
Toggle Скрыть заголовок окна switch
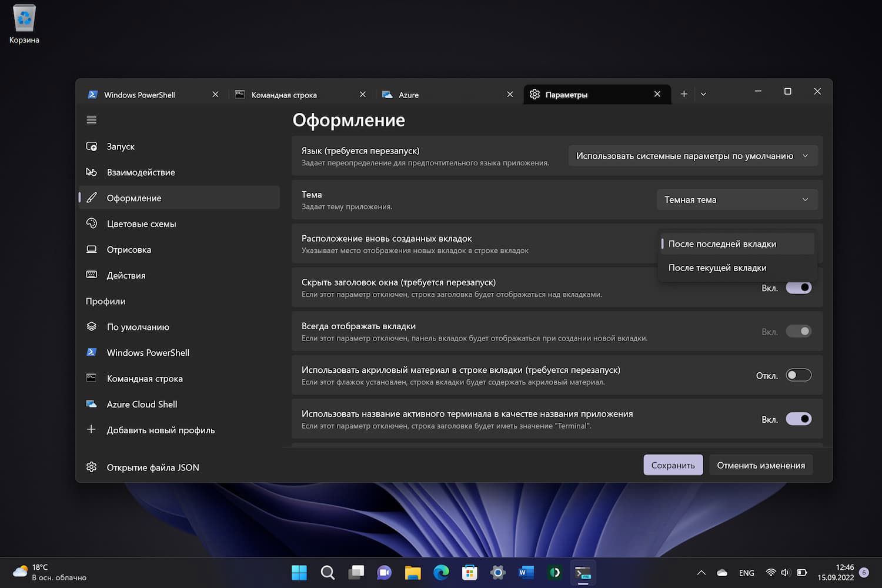[x=798, y=288]
